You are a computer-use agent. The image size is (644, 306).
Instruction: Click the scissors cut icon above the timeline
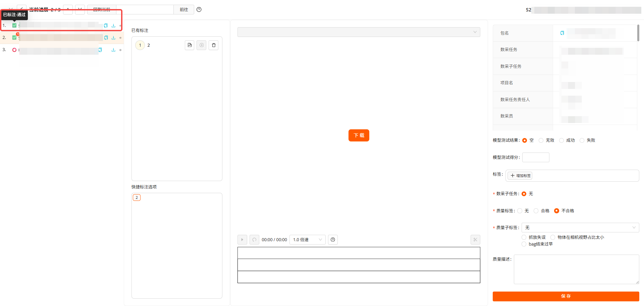475,240
